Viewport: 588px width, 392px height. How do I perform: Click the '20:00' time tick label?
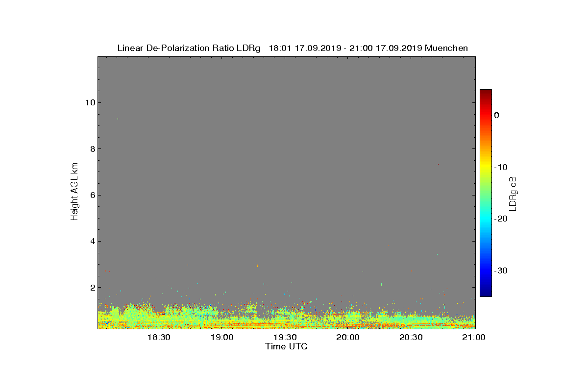pos(348,337)
